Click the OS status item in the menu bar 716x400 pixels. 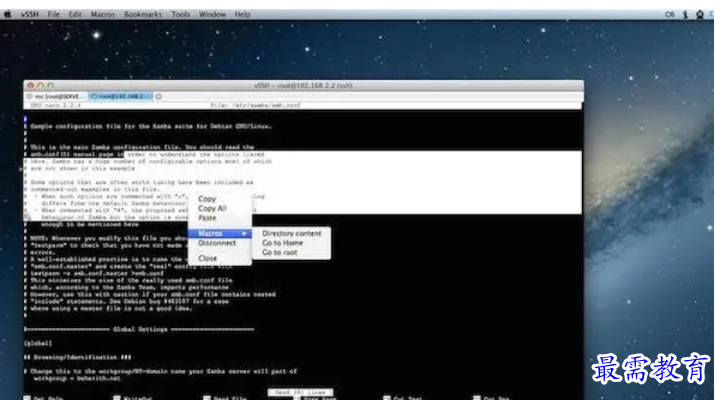[x=669, y=15]
